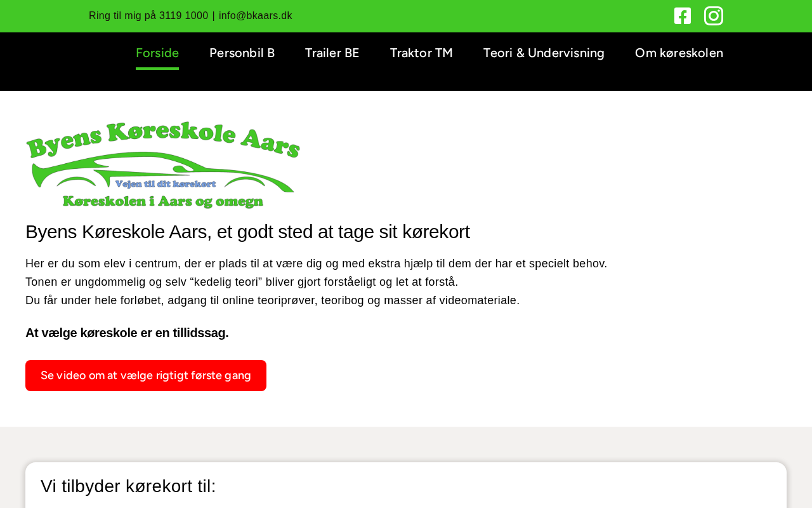812x508 pixels.
Task: Click the heading 'Vi tilbyder kørekort til:'
Action: pos(128,486)
